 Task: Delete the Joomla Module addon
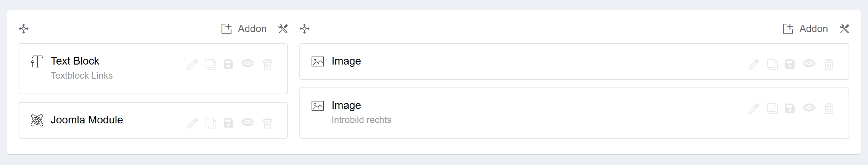coord(267,123)
